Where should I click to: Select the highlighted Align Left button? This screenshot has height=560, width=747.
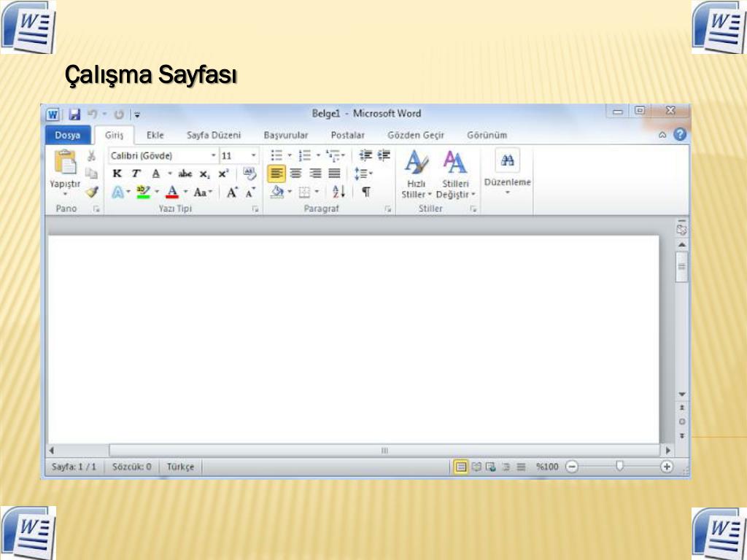tap(276, 174)
